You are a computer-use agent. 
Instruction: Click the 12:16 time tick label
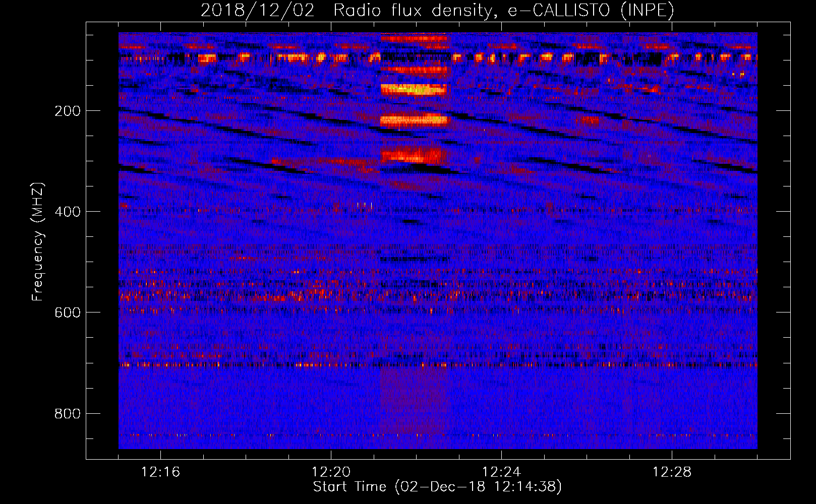pos(160,472)
